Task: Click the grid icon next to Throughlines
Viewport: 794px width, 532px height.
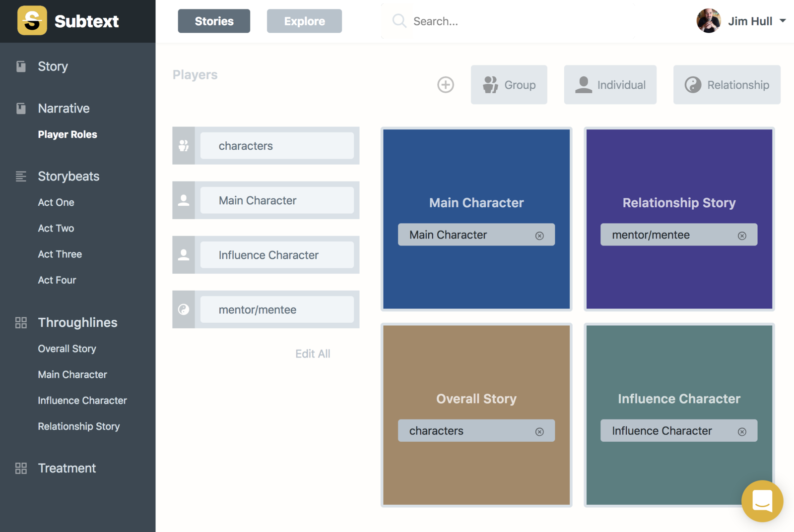Action: (21, 323)
